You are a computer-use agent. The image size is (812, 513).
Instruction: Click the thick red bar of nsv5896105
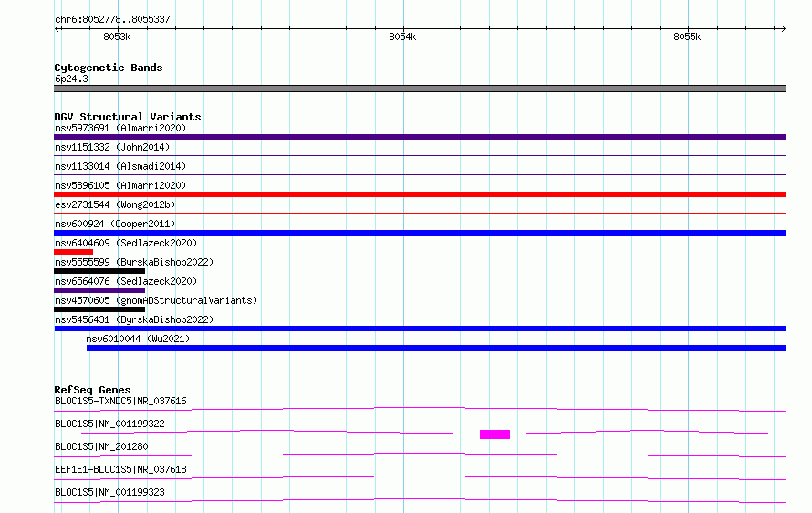coord(420,194)
